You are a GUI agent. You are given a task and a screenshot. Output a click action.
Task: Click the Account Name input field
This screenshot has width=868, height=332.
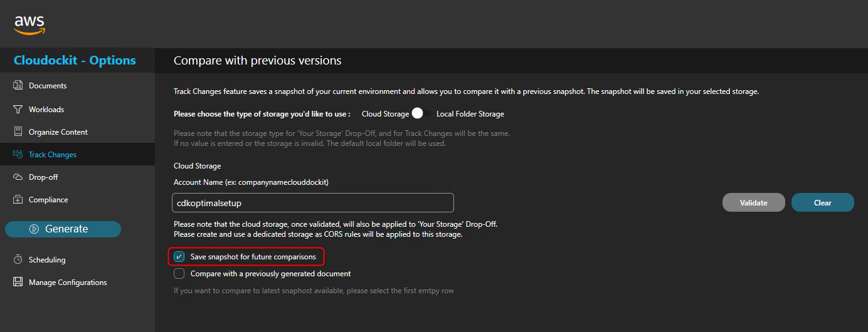pyautogui.click(x=313, y=203)
